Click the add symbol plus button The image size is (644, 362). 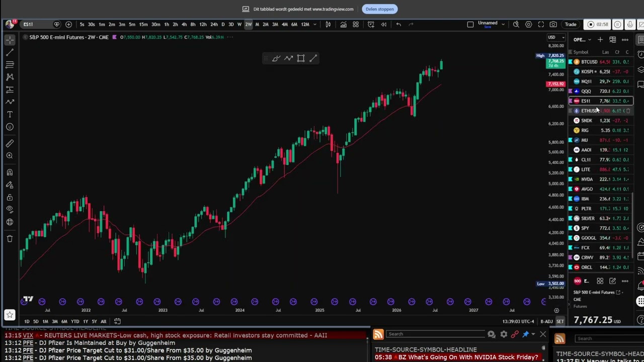[x=68, y=24]
